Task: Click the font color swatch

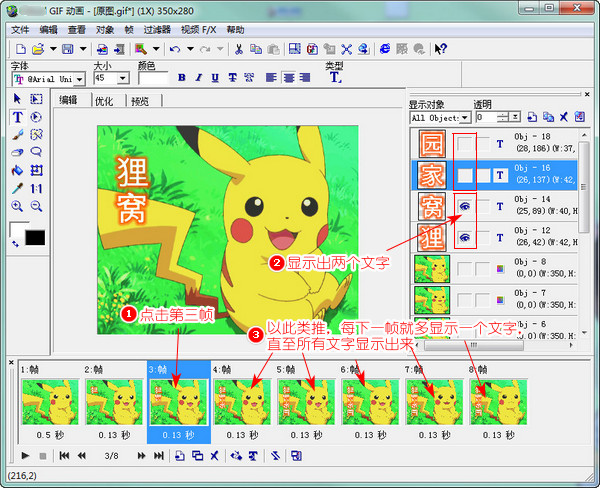Action: 153,78
